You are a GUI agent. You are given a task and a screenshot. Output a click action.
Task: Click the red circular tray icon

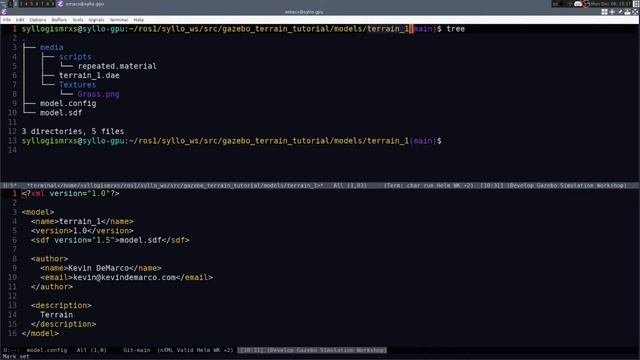[x=586, y=4]
